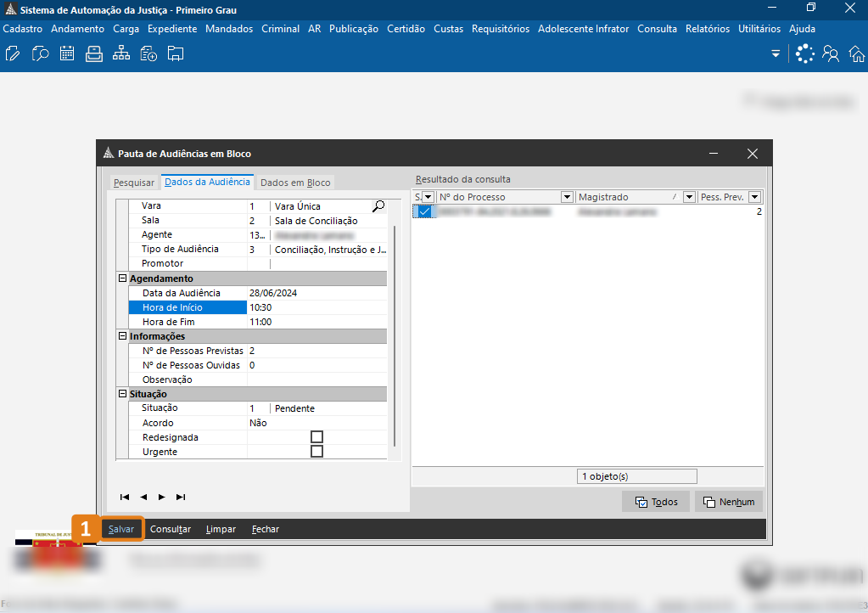Switch to the Pesquisar tab
Viewport: 868px width, 613px height.
134,183
